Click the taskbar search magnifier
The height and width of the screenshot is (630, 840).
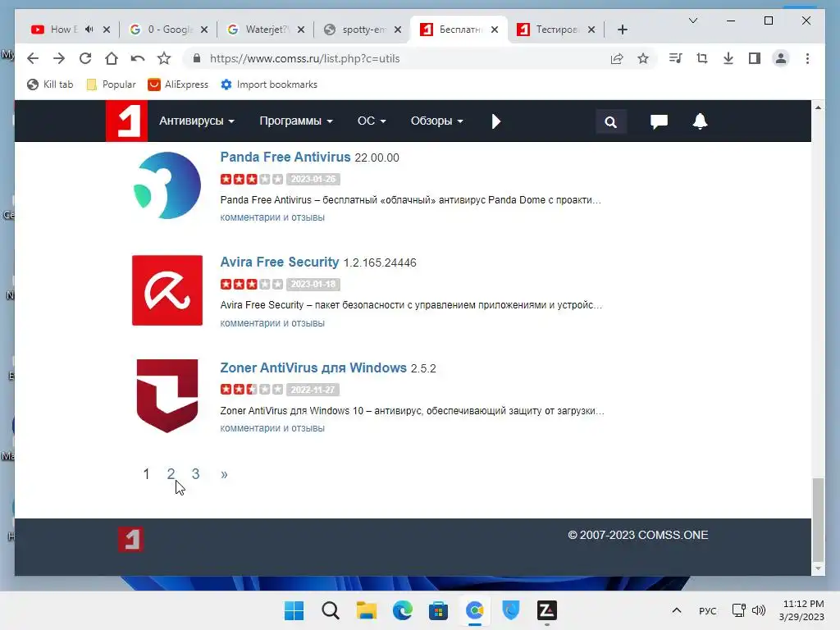(330, 610)
